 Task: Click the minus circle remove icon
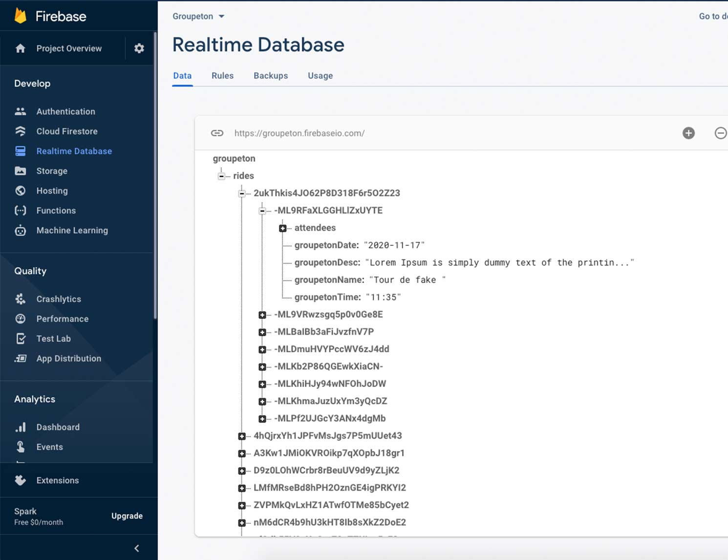[721, 133]
